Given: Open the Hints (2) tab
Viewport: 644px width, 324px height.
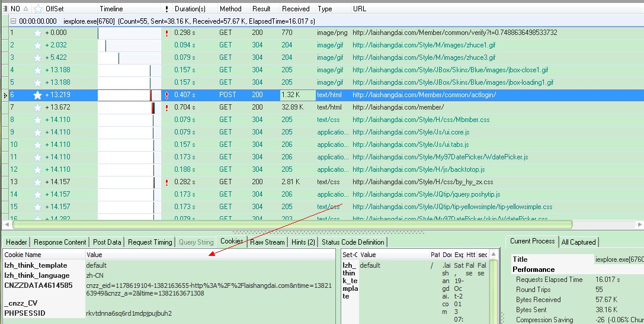Looking at the screenshot, I should 303,242.
